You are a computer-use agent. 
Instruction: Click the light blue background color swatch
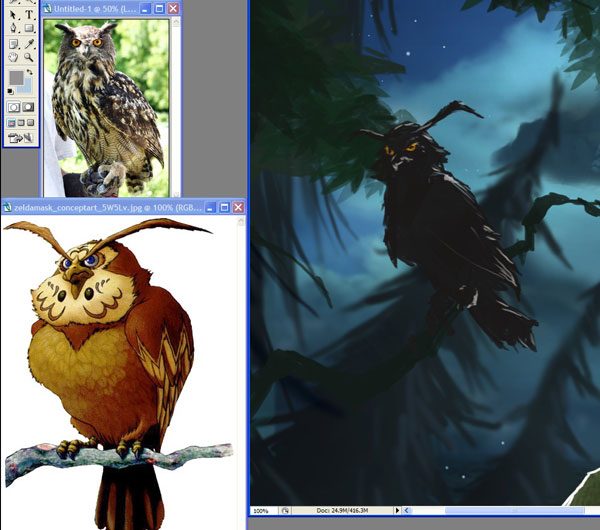[26, 87]
